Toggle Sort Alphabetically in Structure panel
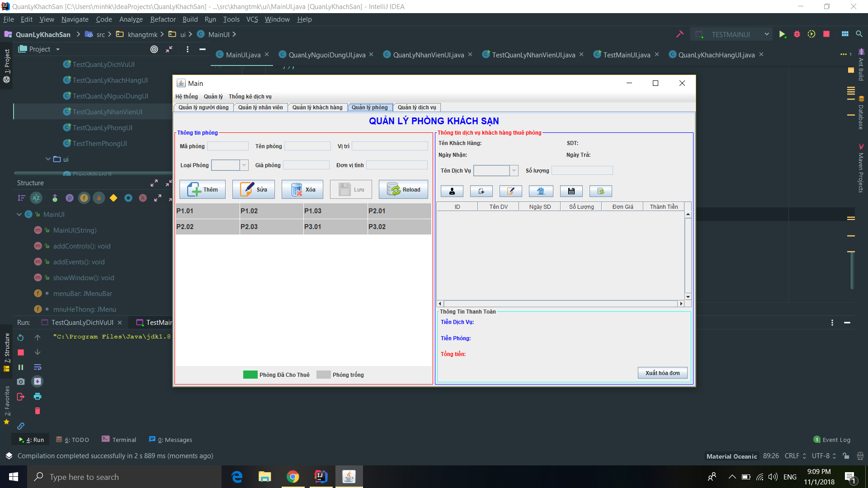Image resolution: width=868 pixels, height=488 pixels. coord(36,198)
